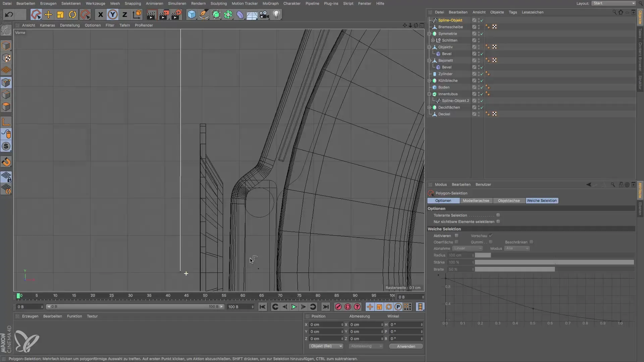Viewport: 644px width, 362px height.
Task: Expand the Schlitten object
Action: click(433, 40)
